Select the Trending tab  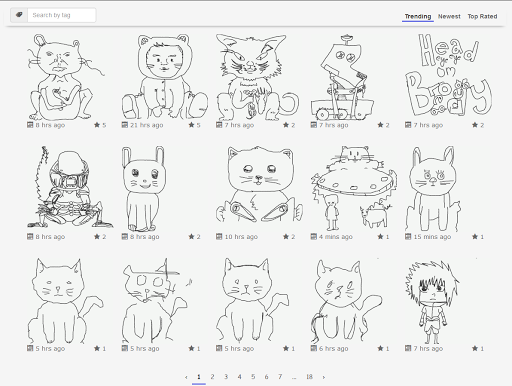418,16
